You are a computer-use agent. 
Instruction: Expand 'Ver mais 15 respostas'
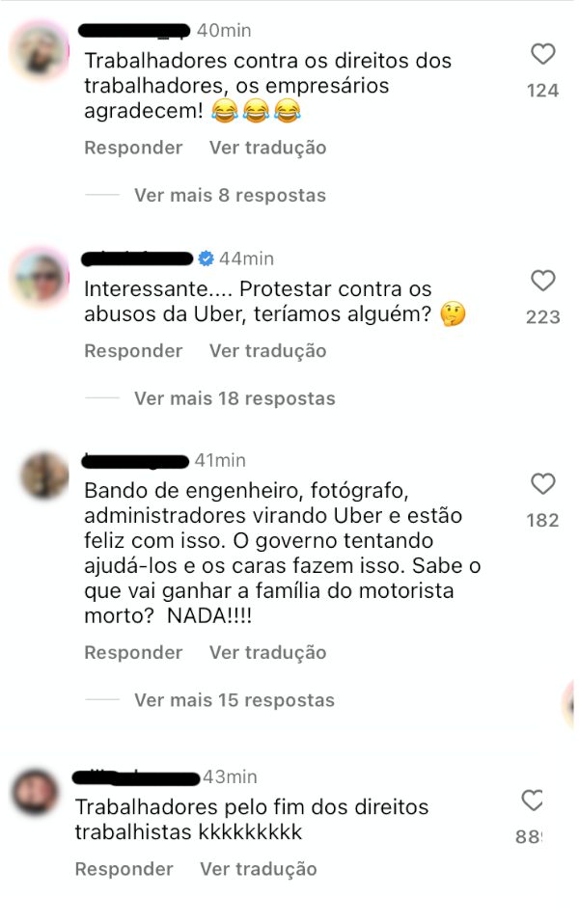[234, 700]
